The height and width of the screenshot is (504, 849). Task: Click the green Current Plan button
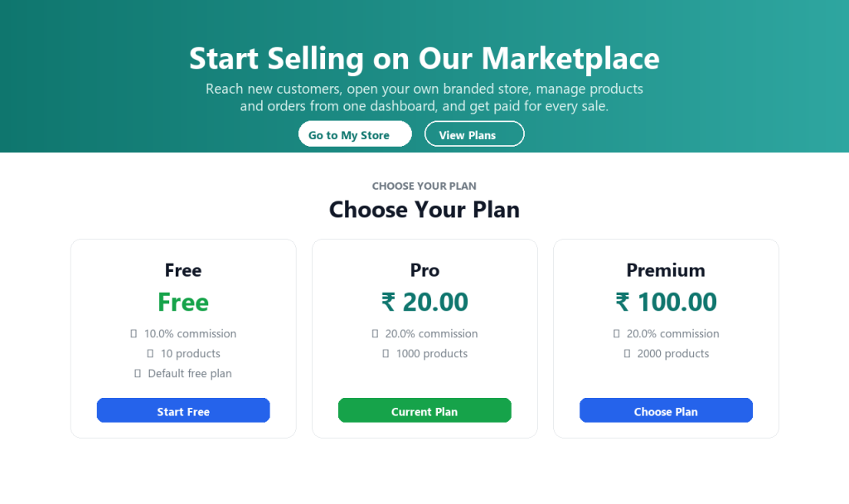click(x=424, y=410)
